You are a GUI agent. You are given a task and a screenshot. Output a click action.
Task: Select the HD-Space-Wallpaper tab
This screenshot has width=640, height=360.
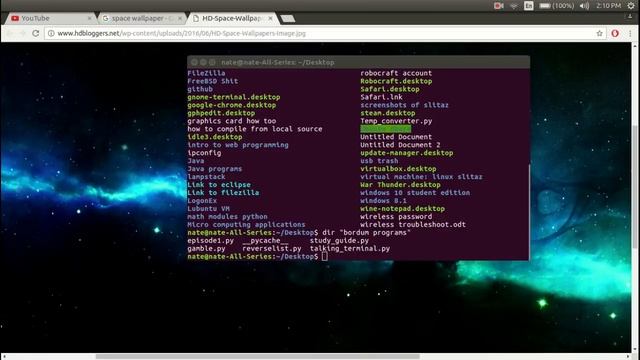(232, 18)
